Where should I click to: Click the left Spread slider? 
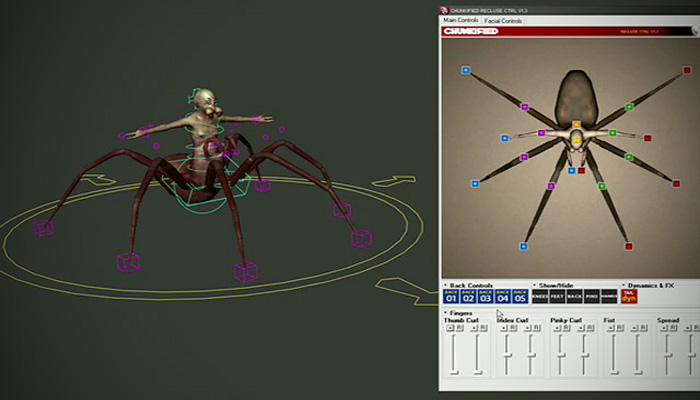pyautogui.click(x=667, y=354)
